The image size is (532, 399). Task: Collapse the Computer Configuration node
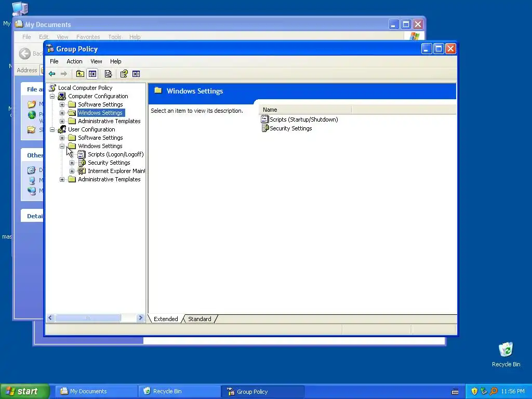[52, 96]
